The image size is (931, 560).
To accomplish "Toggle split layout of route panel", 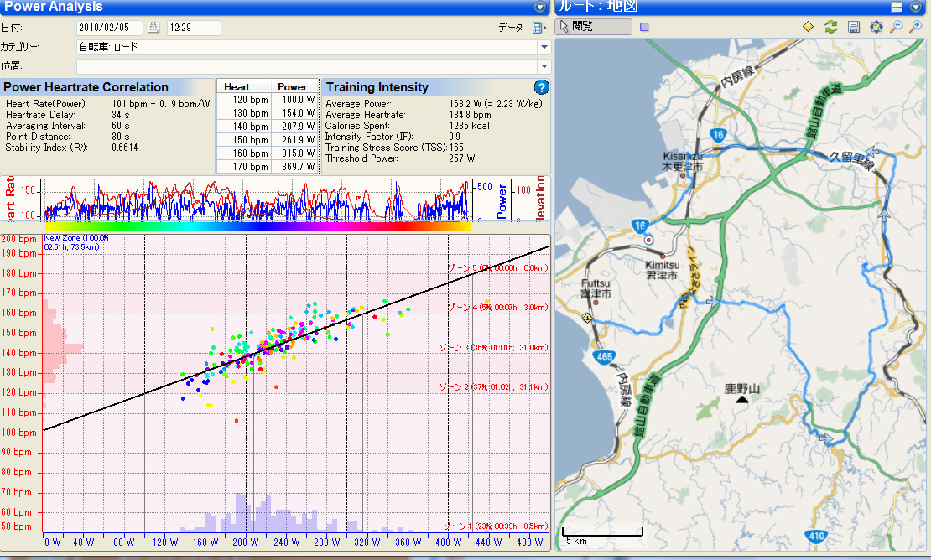I will (x=896, y=7).
